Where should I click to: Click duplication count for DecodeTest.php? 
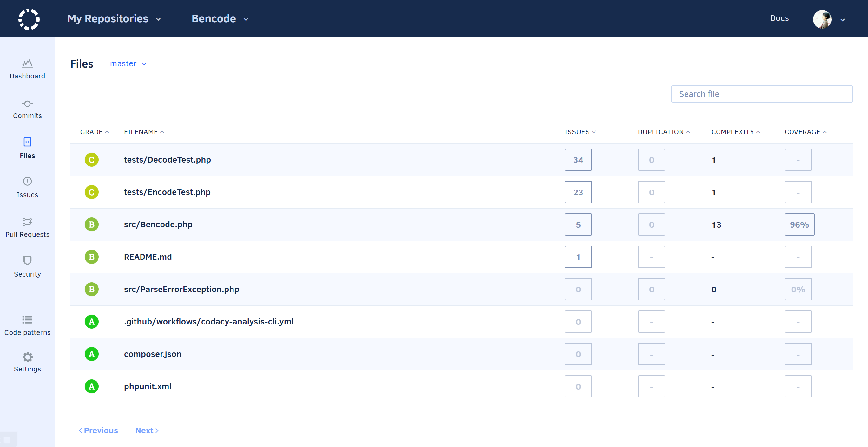[x=651, y=160]
